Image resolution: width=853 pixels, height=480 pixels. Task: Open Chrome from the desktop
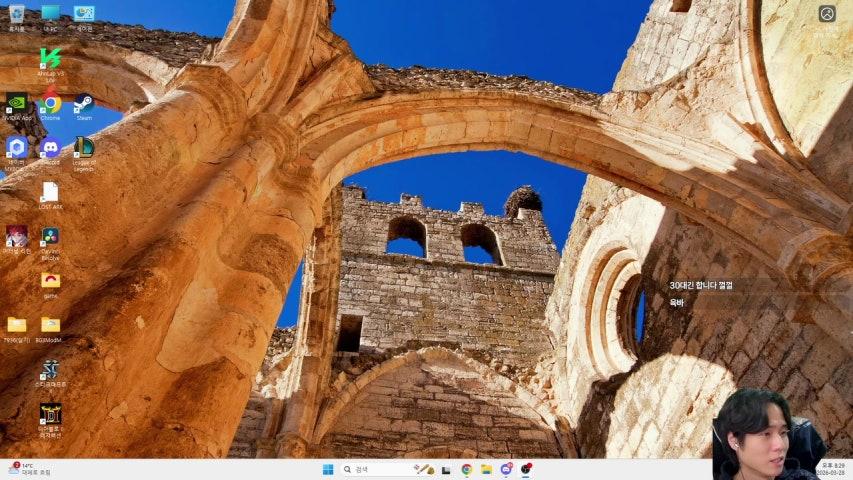[50, 103]
